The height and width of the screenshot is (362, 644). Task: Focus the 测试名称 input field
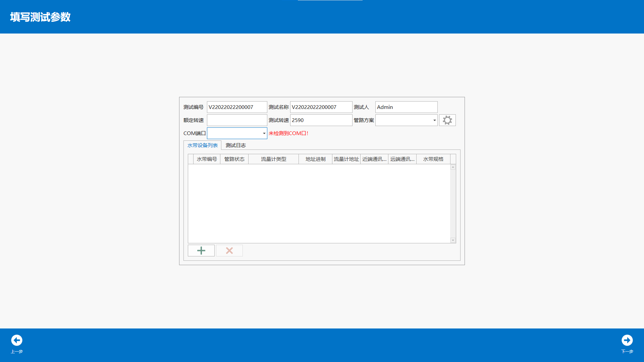point(321,107)
